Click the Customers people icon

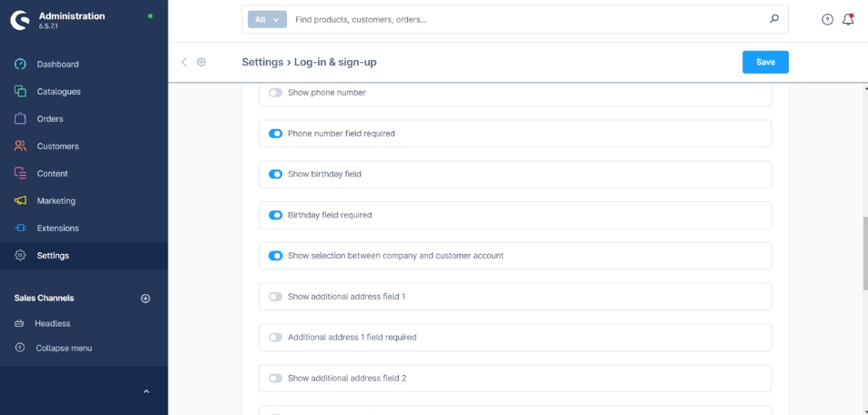20,147
